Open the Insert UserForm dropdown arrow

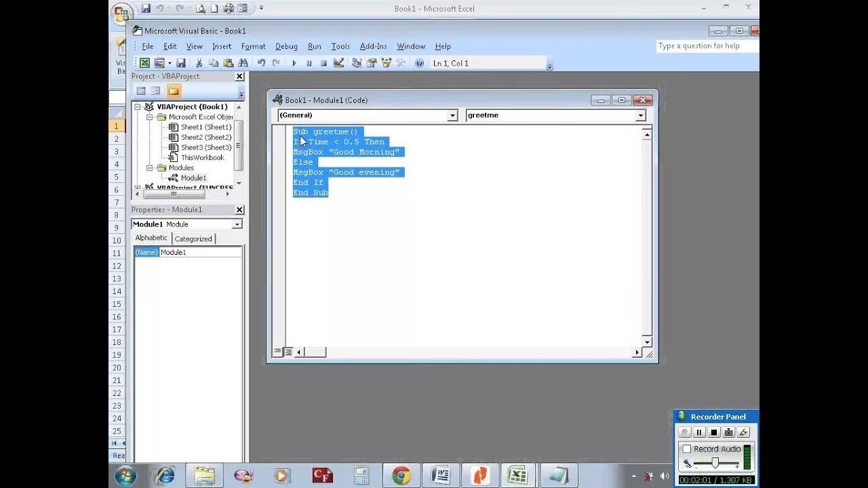tap(170, 63)
